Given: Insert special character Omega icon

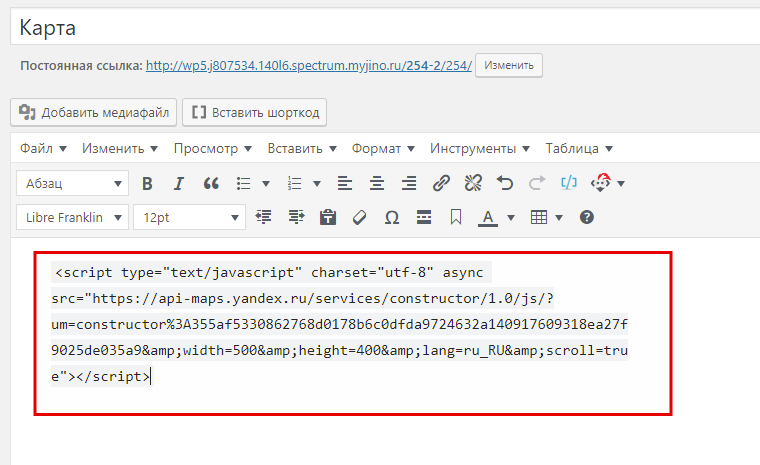Looking at the screenshot, I should point(392,217).
